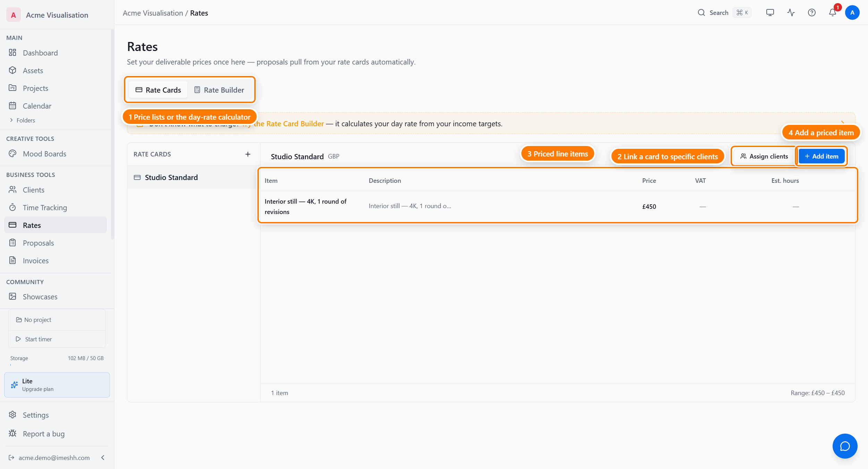Click the Description column header
Screen dimensions: 868x469
[x=385, y=181]
